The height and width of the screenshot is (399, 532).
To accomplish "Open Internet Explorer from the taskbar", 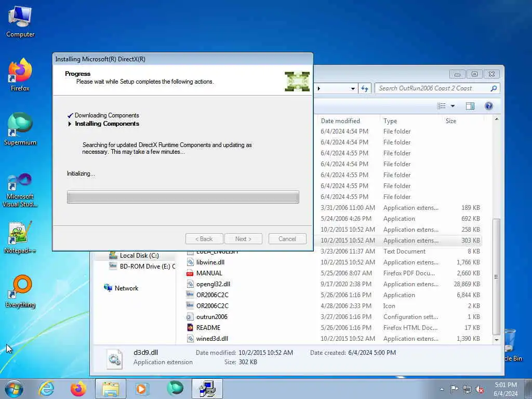I will coord(46,389).
